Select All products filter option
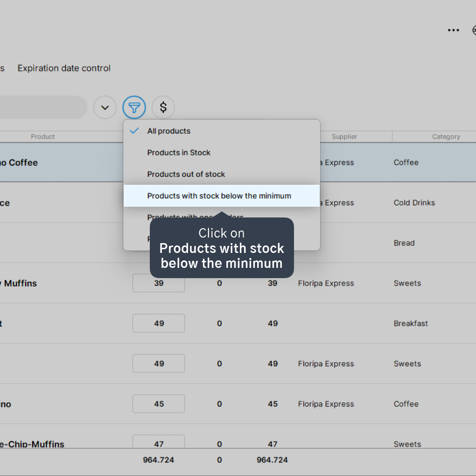Viewport: 476px width, 476px height. pyautogui.click(x=222, y=131)
